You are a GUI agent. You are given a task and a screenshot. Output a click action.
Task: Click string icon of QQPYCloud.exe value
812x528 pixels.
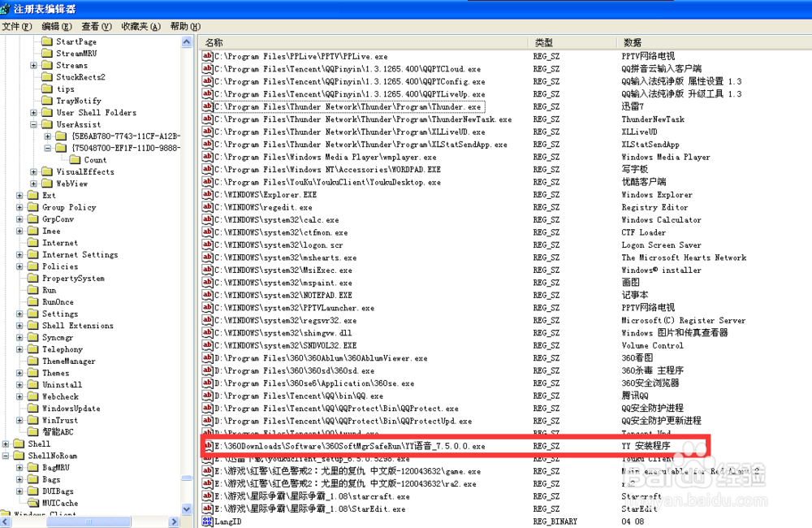pos(208,68)
